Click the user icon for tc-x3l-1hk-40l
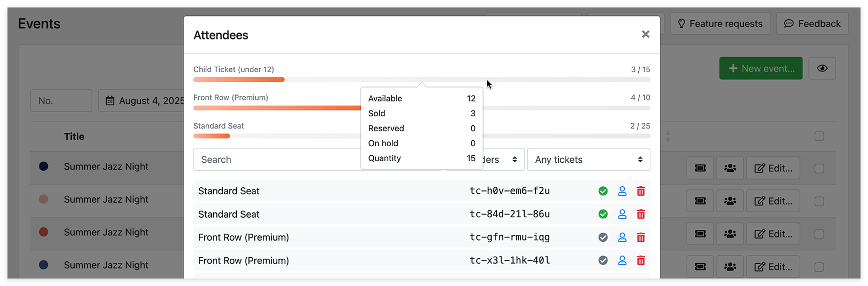 tap(622, 260)
